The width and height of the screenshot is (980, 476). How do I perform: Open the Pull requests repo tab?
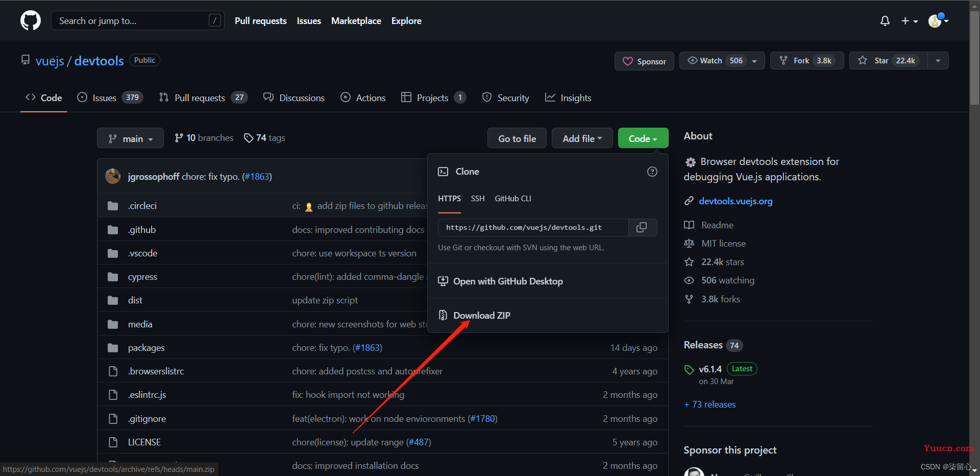point(203,98)
